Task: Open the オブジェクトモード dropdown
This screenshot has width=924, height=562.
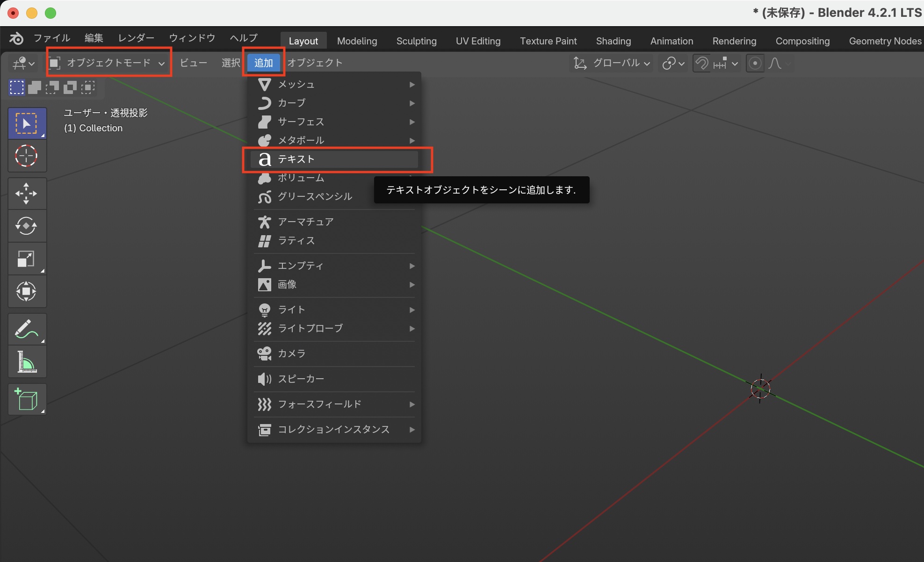Action: 108,62
